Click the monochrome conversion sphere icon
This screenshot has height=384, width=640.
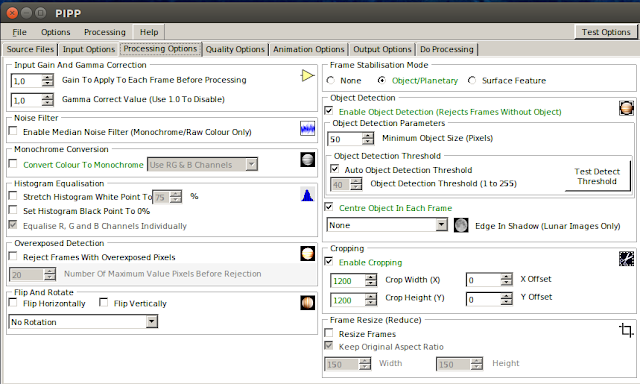[307, 160]
